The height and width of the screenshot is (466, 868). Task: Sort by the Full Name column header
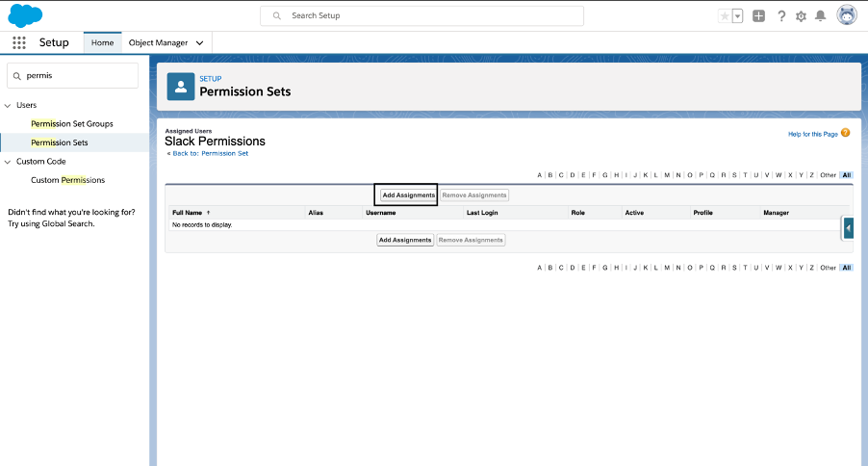click(187, 213)
